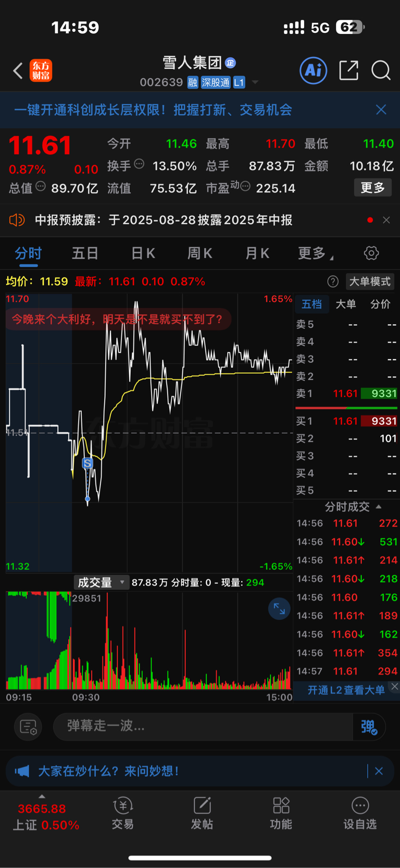Switch to the 日K tab
The width and height of the screenshot is (400, 868).
tap(143, 253)
